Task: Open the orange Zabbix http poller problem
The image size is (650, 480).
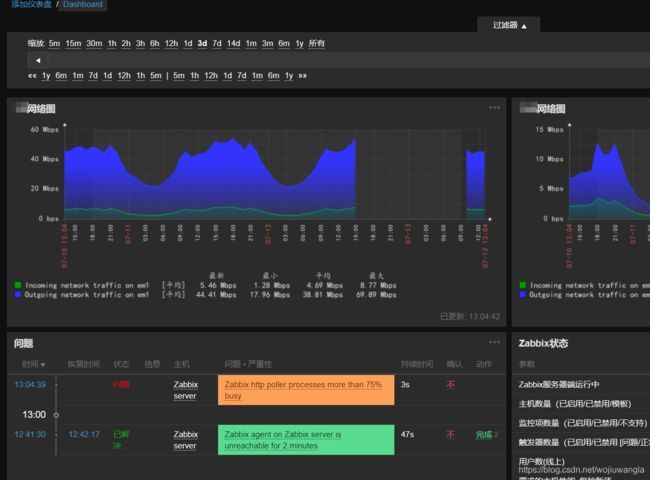Action: pos(305,390)
